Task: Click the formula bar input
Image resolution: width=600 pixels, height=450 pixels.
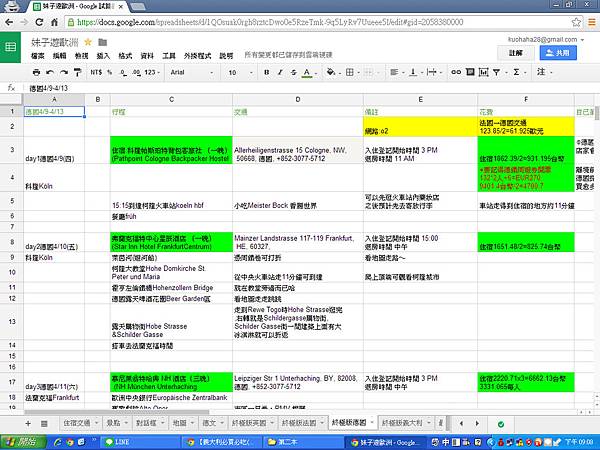Action: [312, 88]
